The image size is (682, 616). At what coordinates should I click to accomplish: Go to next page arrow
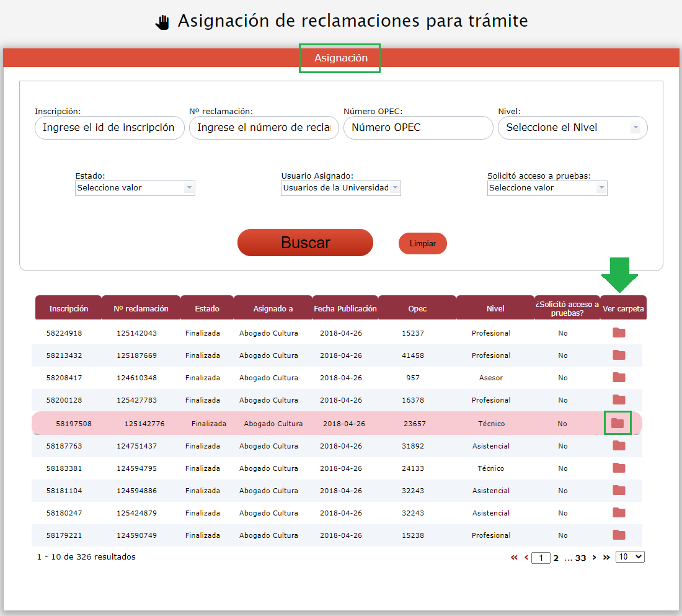[595, 558]
